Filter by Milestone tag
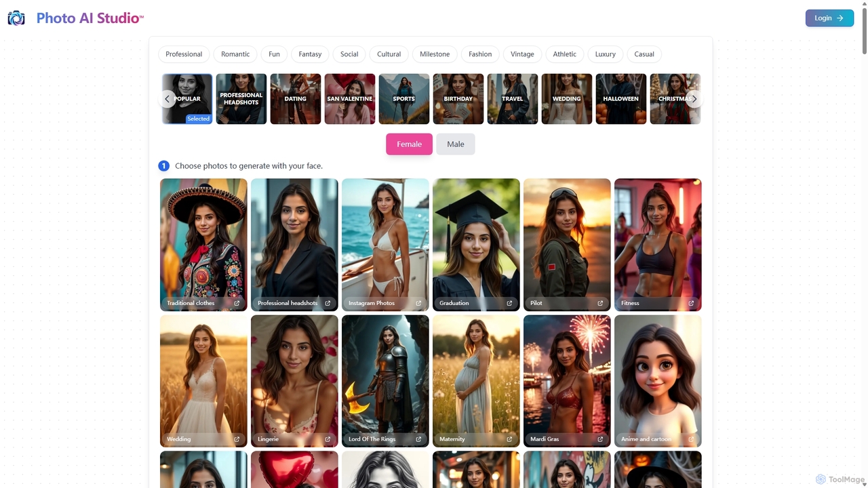 [435, 54]
